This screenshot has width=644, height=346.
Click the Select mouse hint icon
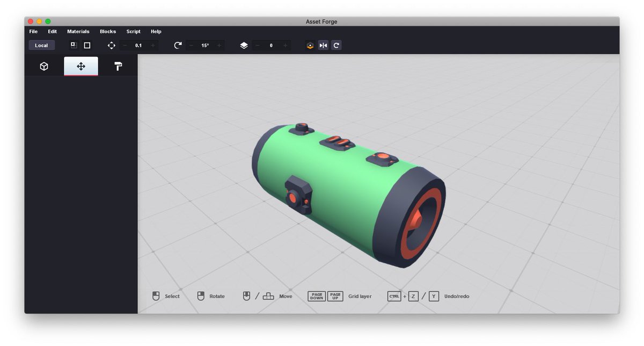click(x=156, y=296)
